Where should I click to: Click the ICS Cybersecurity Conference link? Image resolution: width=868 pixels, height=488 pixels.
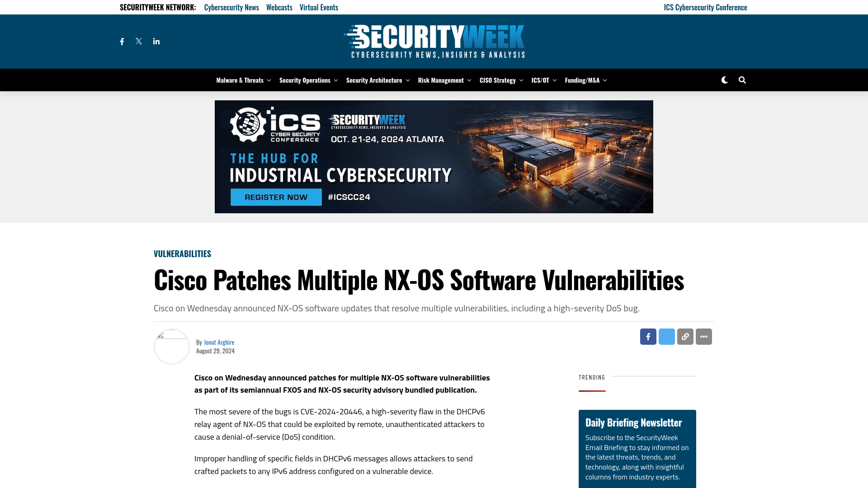pyautogui.click(x=705, y=7)
